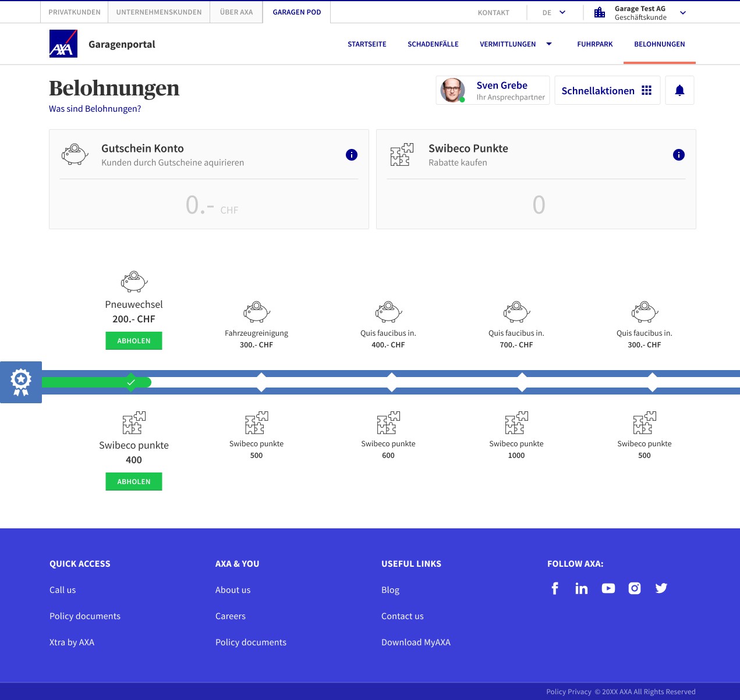Open Xtra by AXA footer link

pyautogui.click(x=72, y=642)
